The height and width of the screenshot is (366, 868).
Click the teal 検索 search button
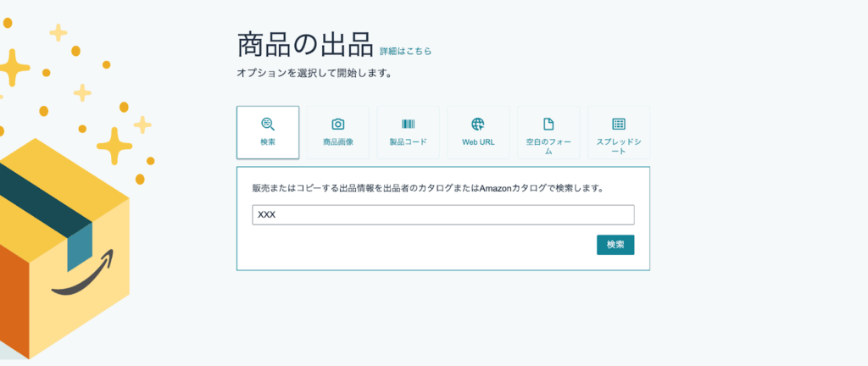tap(615, 245)
